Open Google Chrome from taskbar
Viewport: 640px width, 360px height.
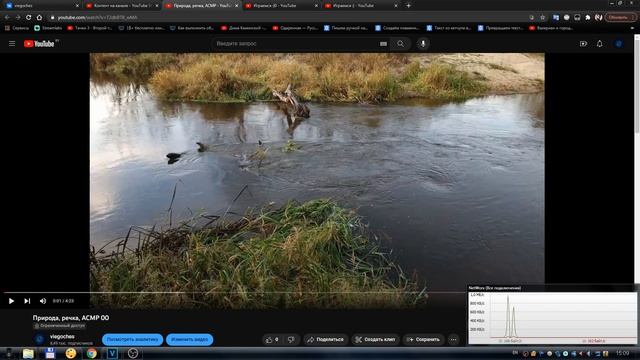91,353
